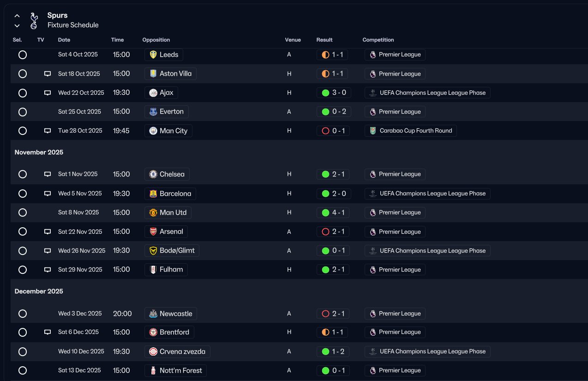Click the red loss indicator for Newcastle result
The width and height of the screenshot is (588, 381).
[325, 314]
